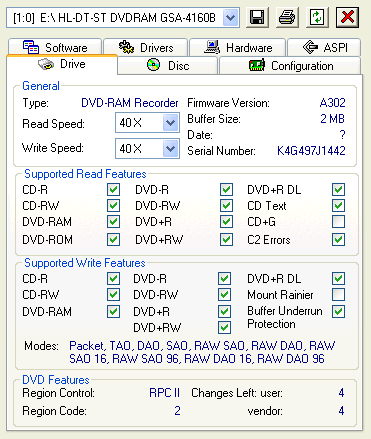Toggle DVD+RW write feature checkbox
This screenshot has width=371, height=439.
click(x=224, y=327)
